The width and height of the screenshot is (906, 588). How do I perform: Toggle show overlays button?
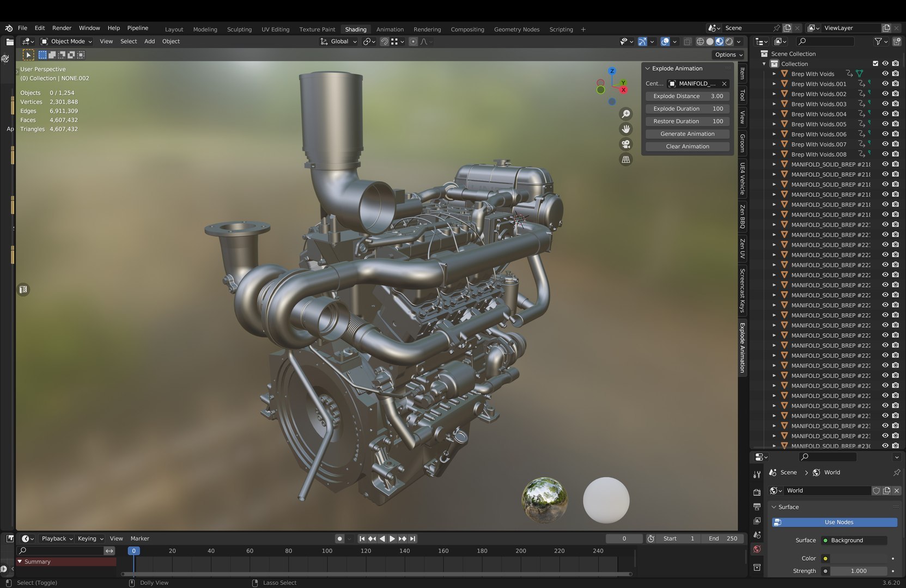[665, 41]
